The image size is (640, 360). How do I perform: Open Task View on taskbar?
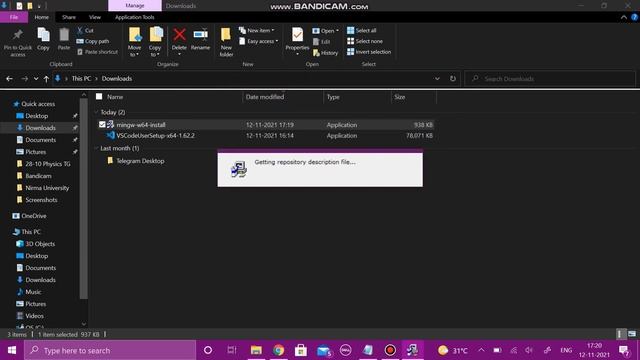tap(231, 350)
